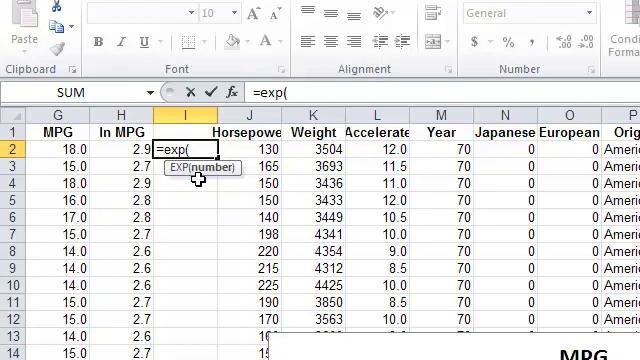This screenshot has height=360, width=640.
Task: Click the Year header cell
Action: [x=441, y=133]
